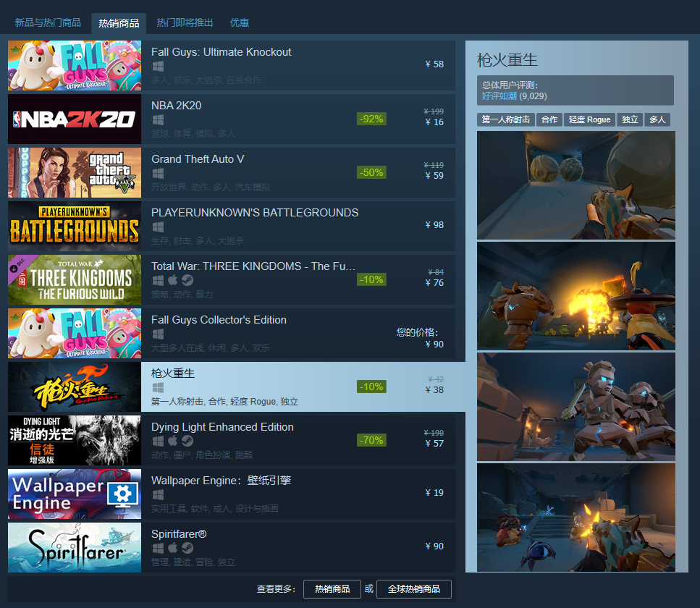Image resolution: width=700 pixels, height=608 pixels.
Task: Click 全球热销商品 button
Action: click(414, 588)
